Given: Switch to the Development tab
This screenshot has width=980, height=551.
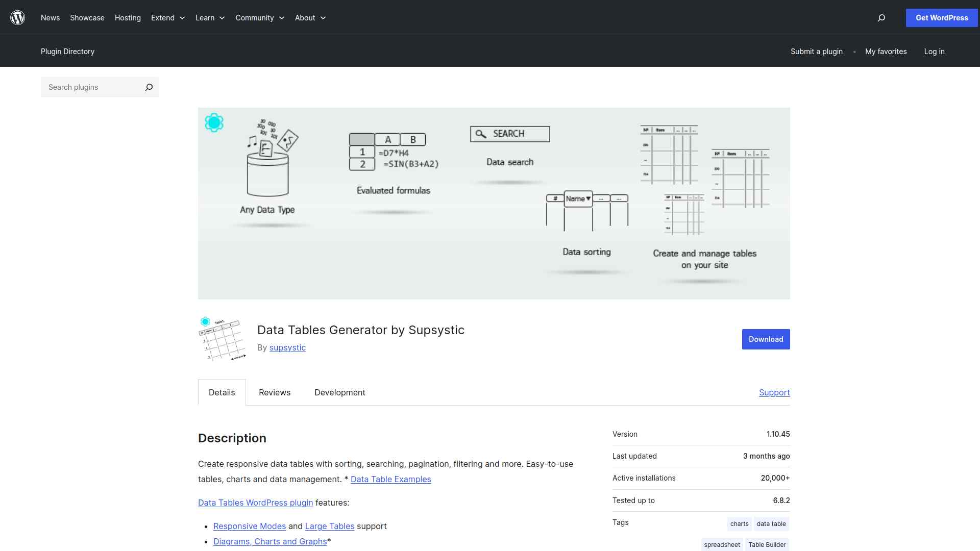Looking at the screenshot, I should click(x=340, y=392).
